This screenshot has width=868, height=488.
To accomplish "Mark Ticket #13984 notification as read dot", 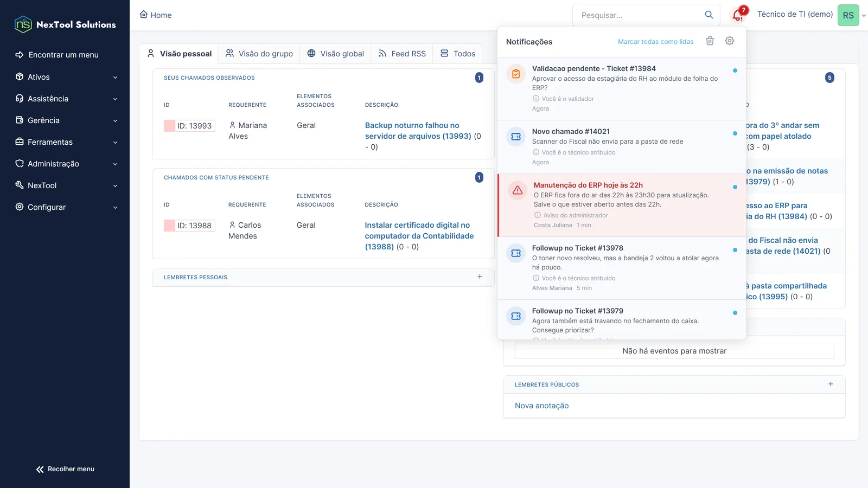I will tap(735, 70).
